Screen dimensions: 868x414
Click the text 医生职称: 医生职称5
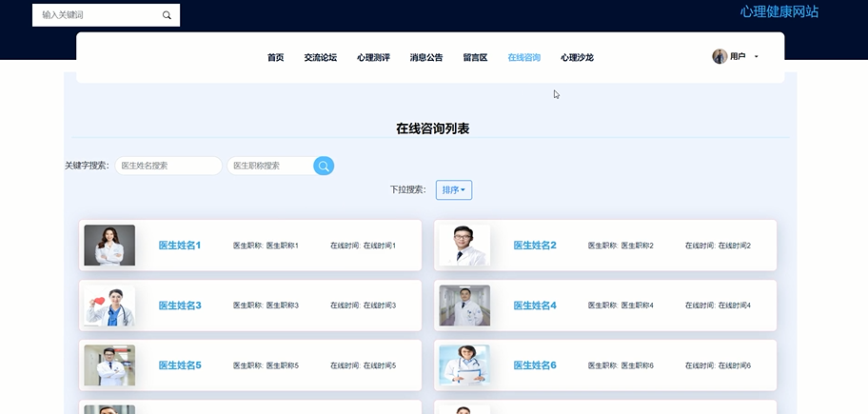click(266, 365)
